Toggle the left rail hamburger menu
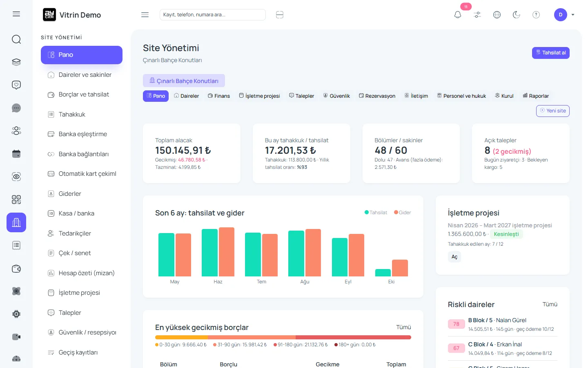 click(16, 14)
